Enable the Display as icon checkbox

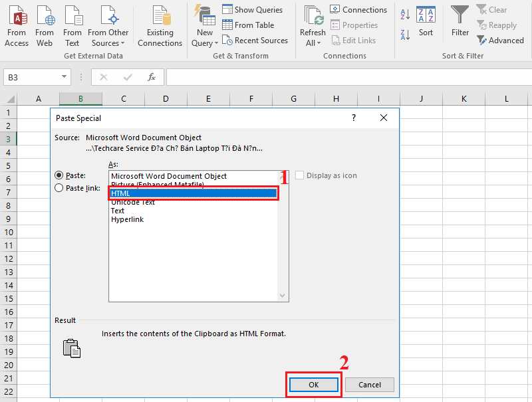click(299, 175)
